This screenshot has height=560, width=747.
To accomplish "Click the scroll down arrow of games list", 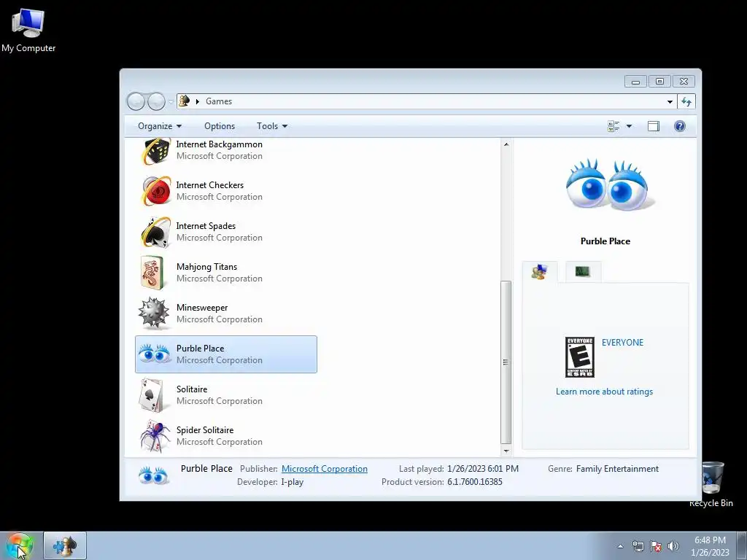I will coord(506,451).
